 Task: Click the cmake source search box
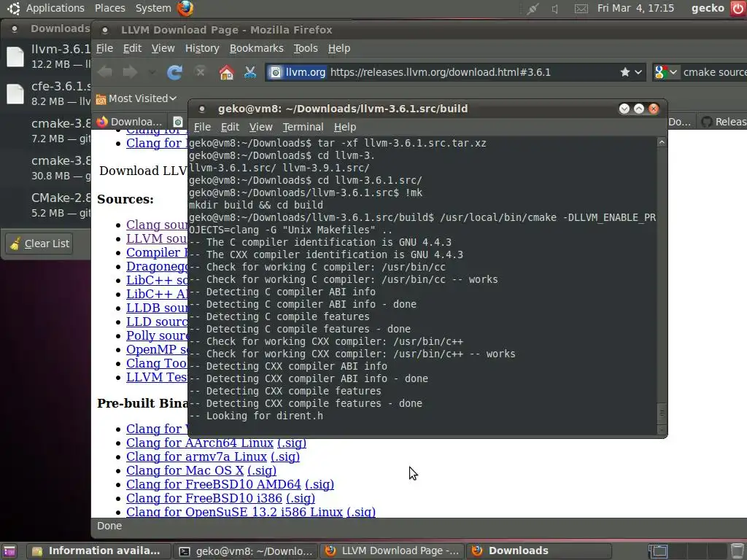click(x=713, y=72)
